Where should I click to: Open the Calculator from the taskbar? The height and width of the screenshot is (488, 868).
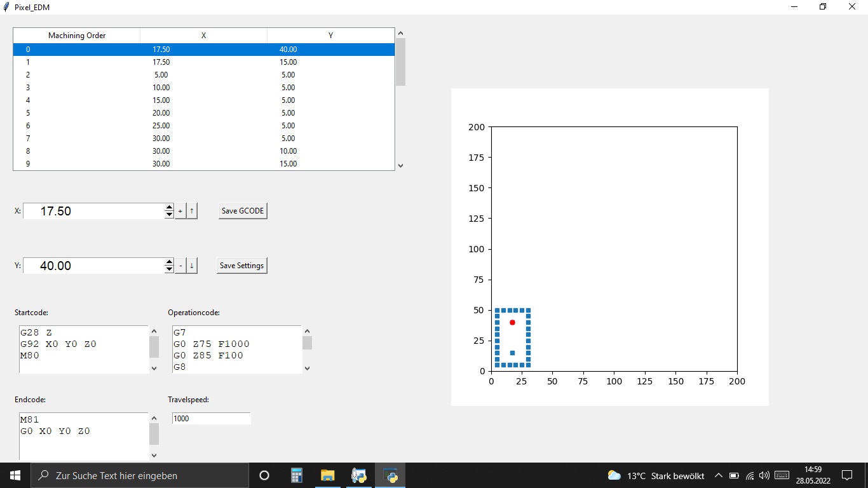click(x=297, y=475)
